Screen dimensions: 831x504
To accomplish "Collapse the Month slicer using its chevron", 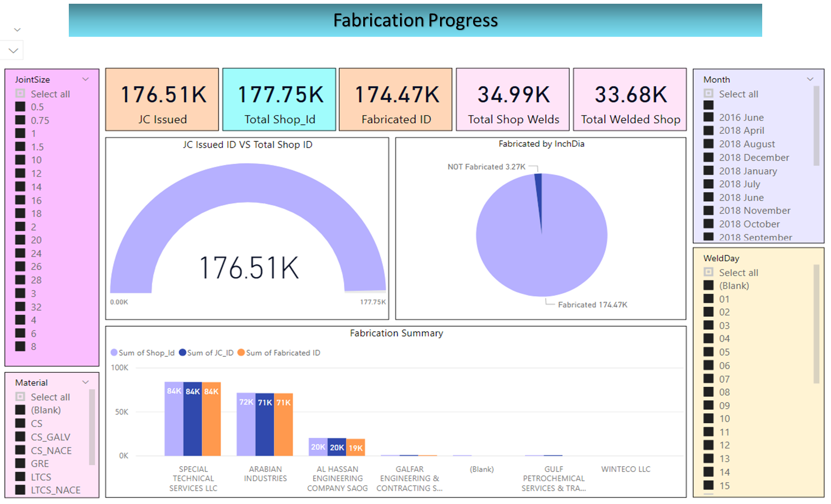I will click(810, 79).
